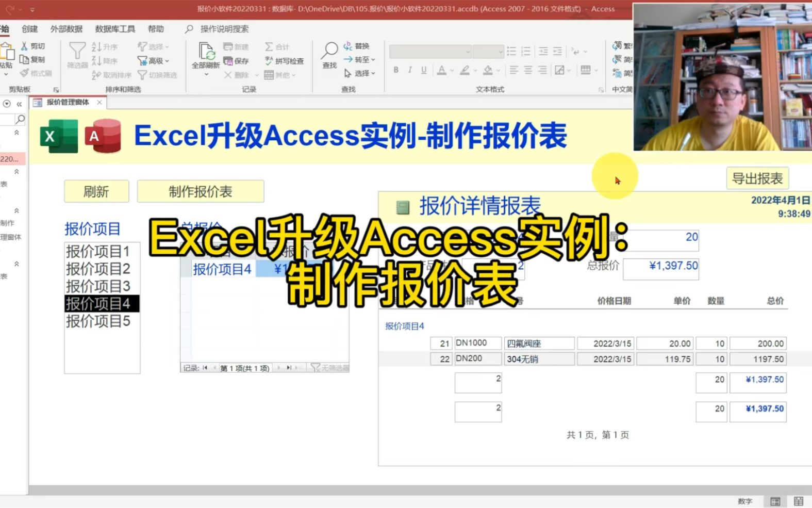Apply the background fill color bucket
812x508 pixels.
pos(488,70)
